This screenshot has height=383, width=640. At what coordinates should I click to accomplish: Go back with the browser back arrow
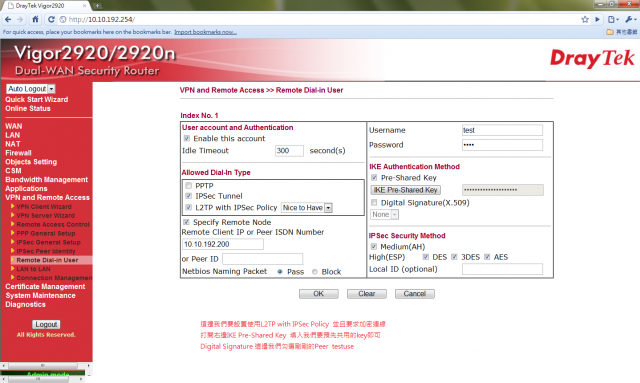pyautogui.click(x=8, y=19)
